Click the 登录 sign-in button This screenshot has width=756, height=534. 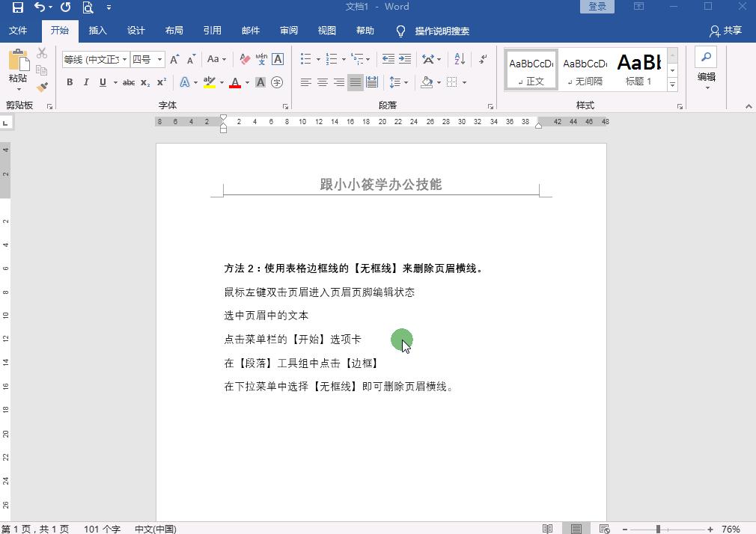[598, 6]
